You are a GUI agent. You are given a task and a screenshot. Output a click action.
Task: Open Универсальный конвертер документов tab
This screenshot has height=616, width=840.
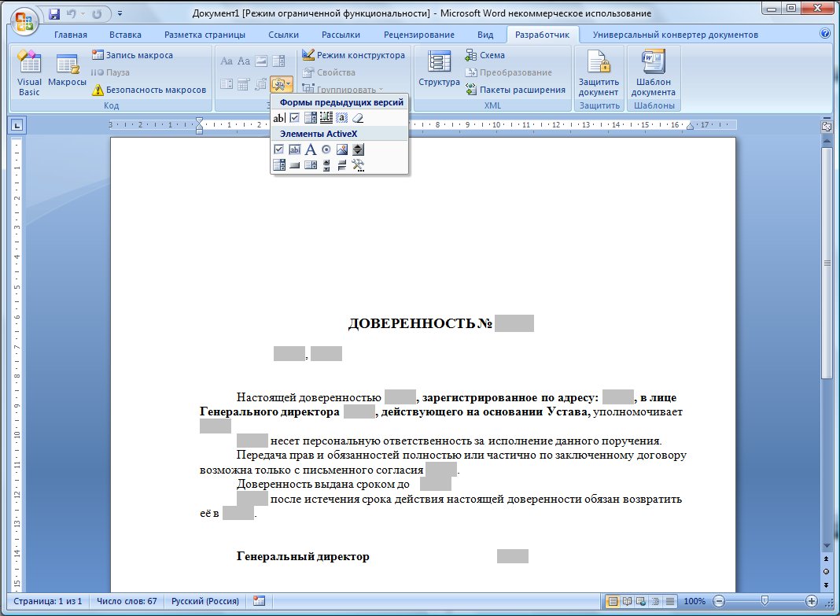point(675,35)
